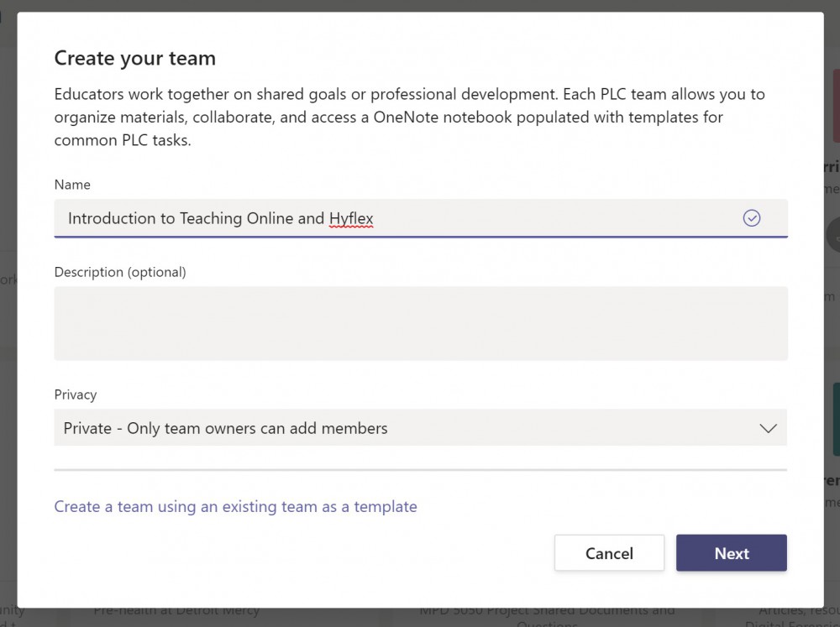Click the Privacy field label

pyautogui.click(x=76, y=394)
